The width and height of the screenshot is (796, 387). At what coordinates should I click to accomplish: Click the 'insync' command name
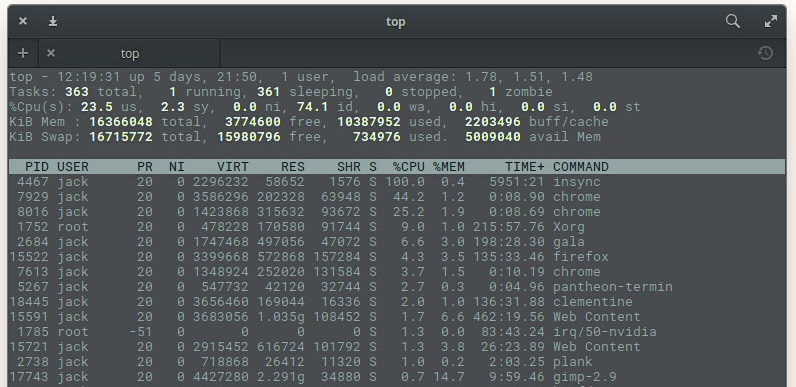click(577, 182)
